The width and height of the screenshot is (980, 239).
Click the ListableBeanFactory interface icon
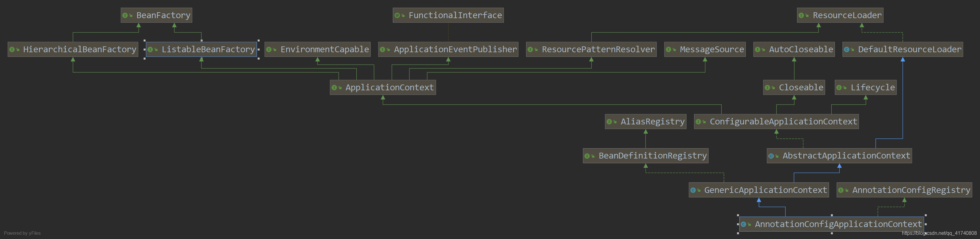point(150,49)
